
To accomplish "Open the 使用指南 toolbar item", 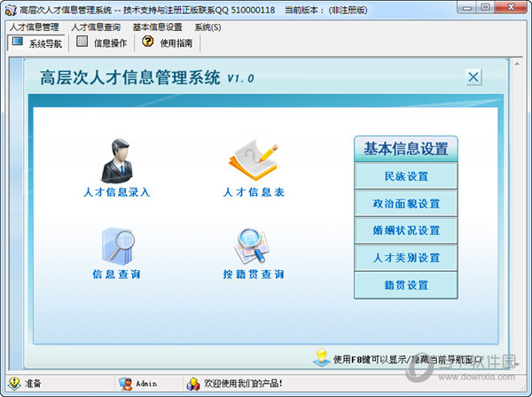I will click(168, 43).
